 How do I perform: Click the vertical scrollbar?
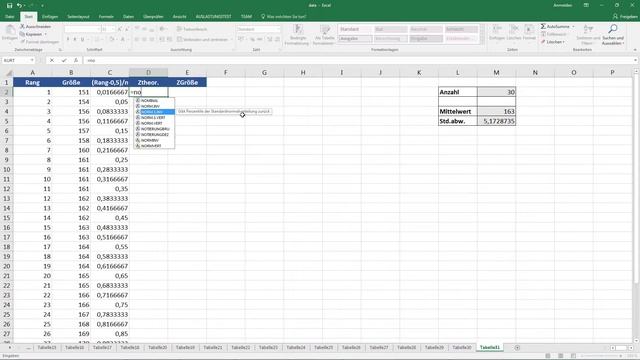(636, 180)
